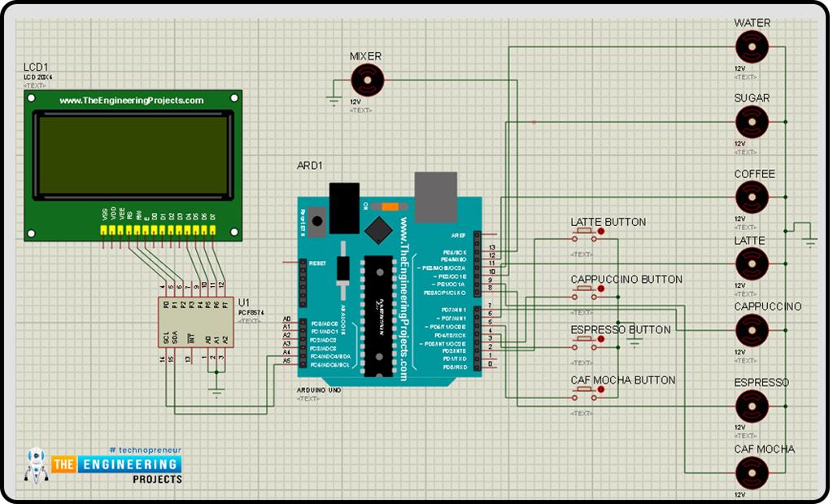Image resolution: width=833 pixels, height=504 pixels.
Task: Click the green LCD screen area
Action: pyautogui.click(x=132, y=154)
